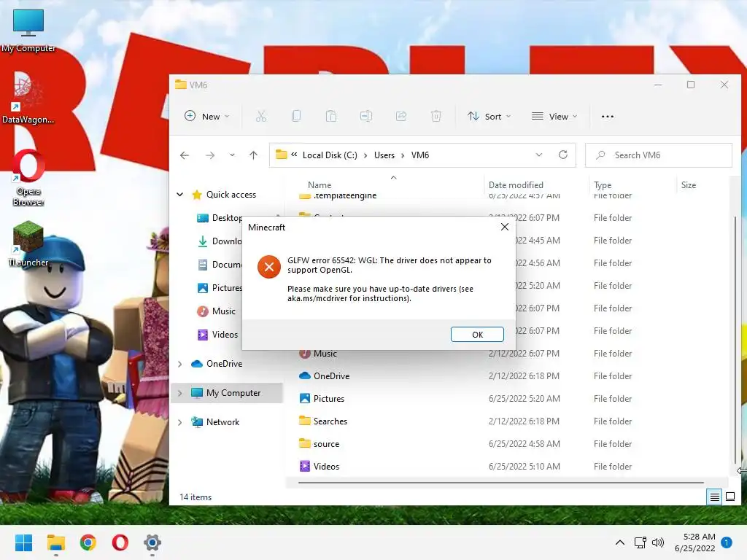This screenshot has width=747, height=560.
Task: Open the New item dropdown in File Explorer
Action: click(206, 116)
